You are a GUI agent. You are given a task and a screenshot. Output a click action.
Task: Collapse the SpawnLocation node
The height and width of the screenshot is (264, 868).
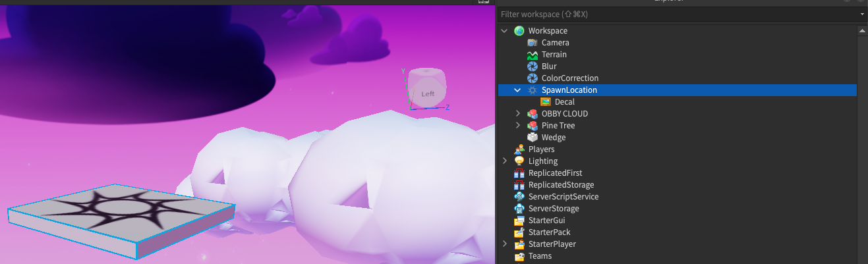click(x=518, y=90)
